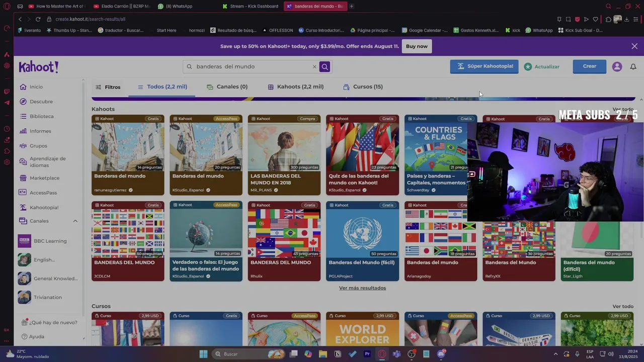Open the 20 preguntas Banderas del mundo kahoot
Viewport: 644px width, 362px height.
point(206,155)
